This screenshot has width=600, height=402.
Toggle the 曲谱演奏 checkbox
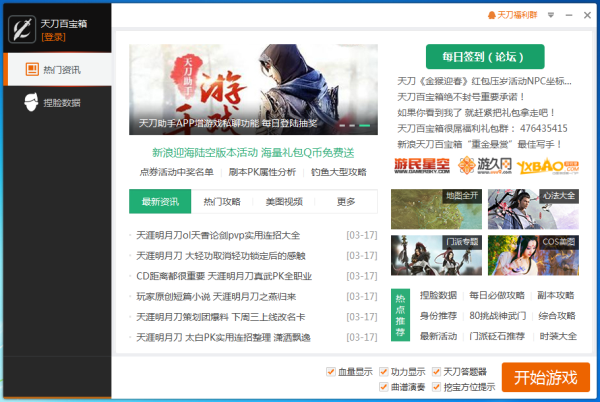[x=384, y=387]
